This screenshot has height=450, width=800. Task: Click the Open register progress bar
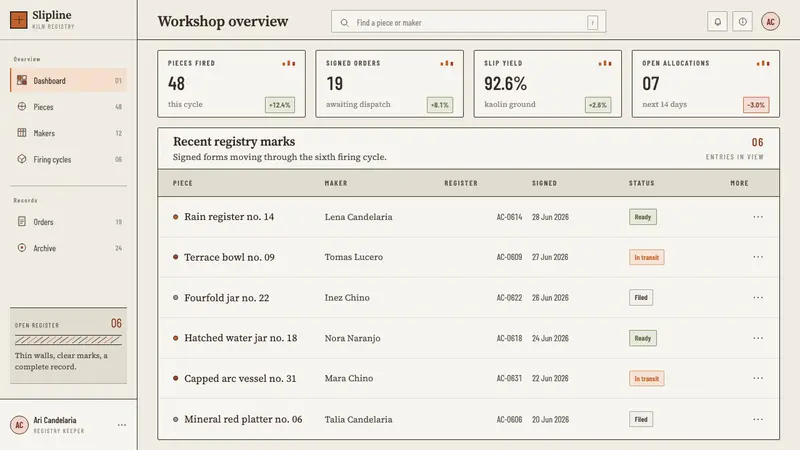(x=68, y=340)
